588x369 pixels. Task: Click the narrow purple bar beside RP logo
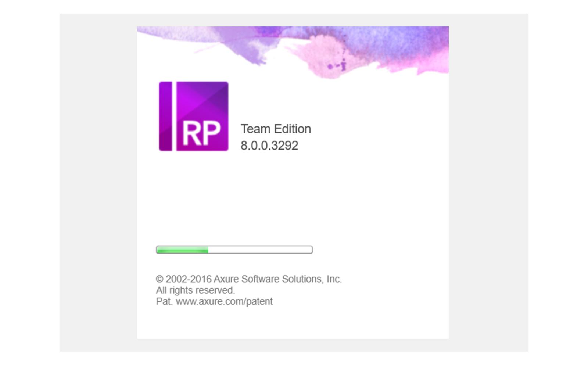coord(165,116)
